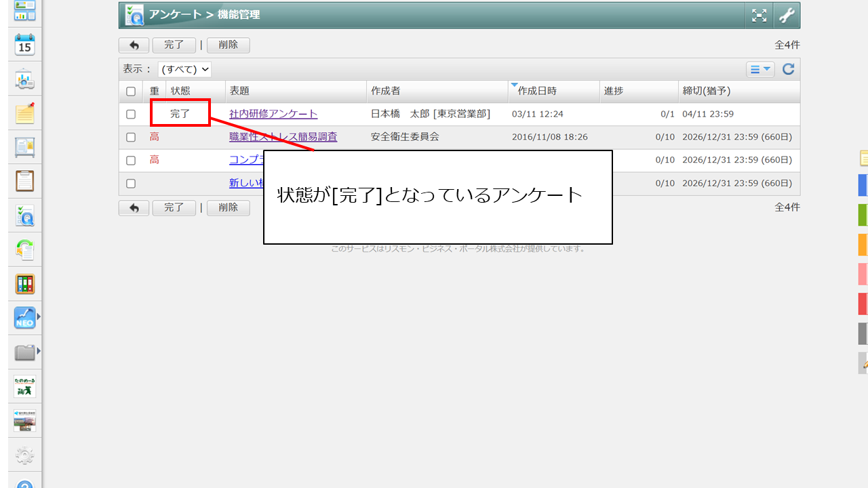The image size is (868, 488).
Task: Click the deadline 04/11 23:59
Action: [708, 115]
